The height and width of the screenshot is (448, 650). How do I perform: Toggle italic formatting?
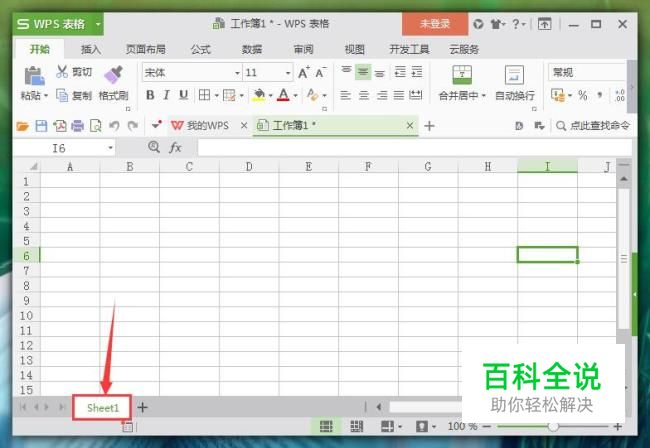point(166,95)
